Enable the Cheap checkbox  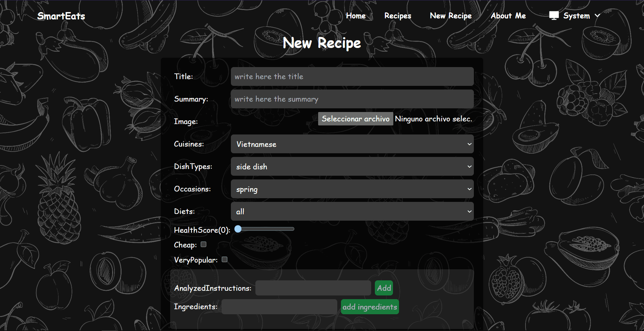point(203,244)
